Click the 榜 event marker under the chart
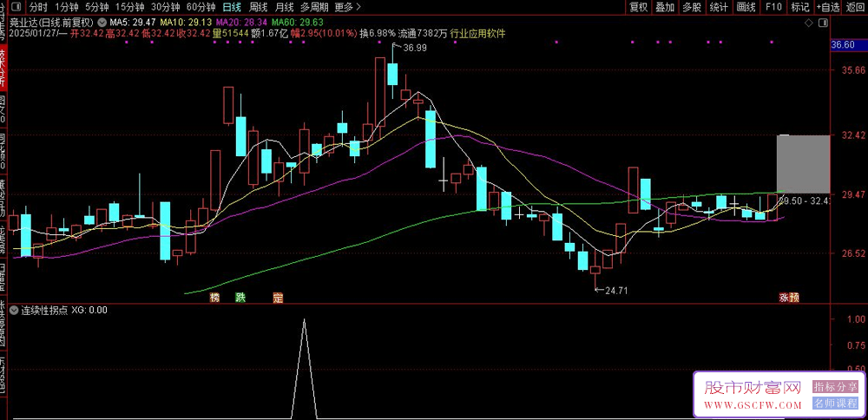868x420 pixels. (214, 298)
